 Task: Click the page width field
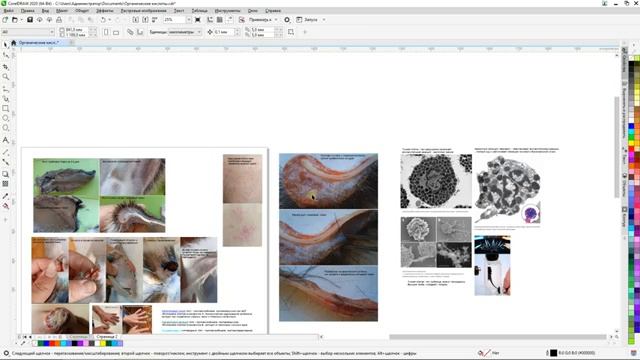coord(76,29)
